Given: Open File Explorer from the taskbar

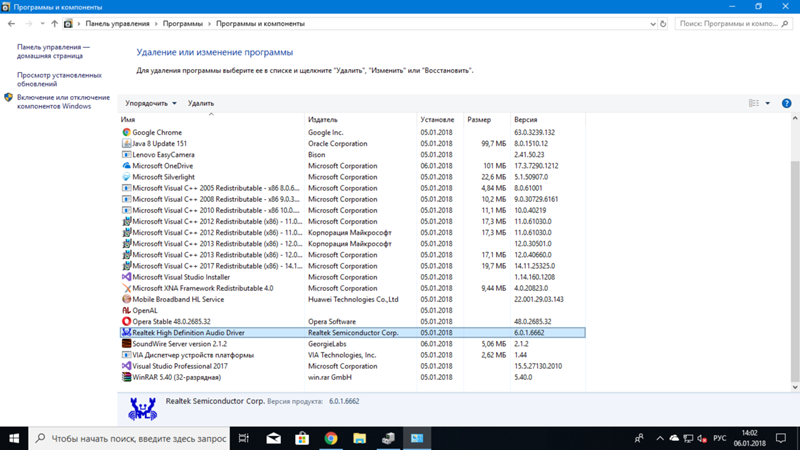Looking at the screenshot, I should pos(359,438).
